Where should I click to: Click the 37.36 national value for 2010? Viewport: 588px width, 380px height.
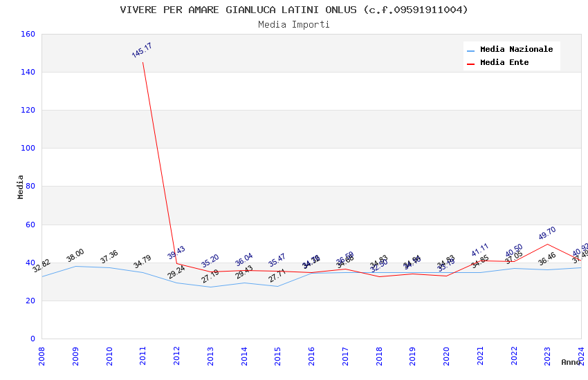click(x=109, y=256)
